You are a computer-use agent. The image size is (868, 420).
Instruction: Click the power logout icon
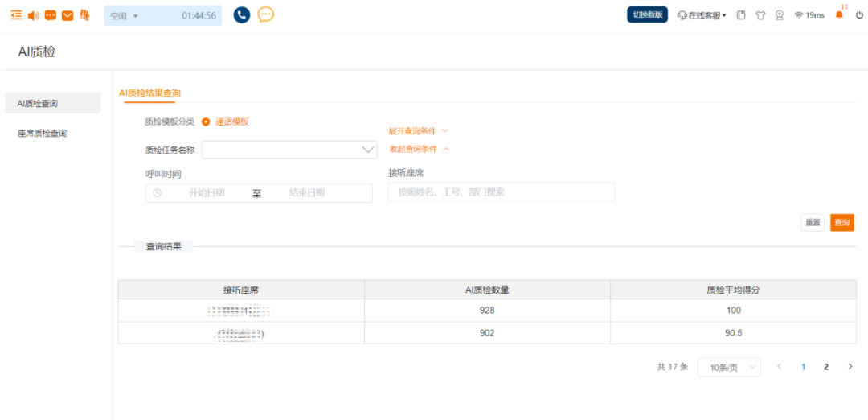coord(859,15)
